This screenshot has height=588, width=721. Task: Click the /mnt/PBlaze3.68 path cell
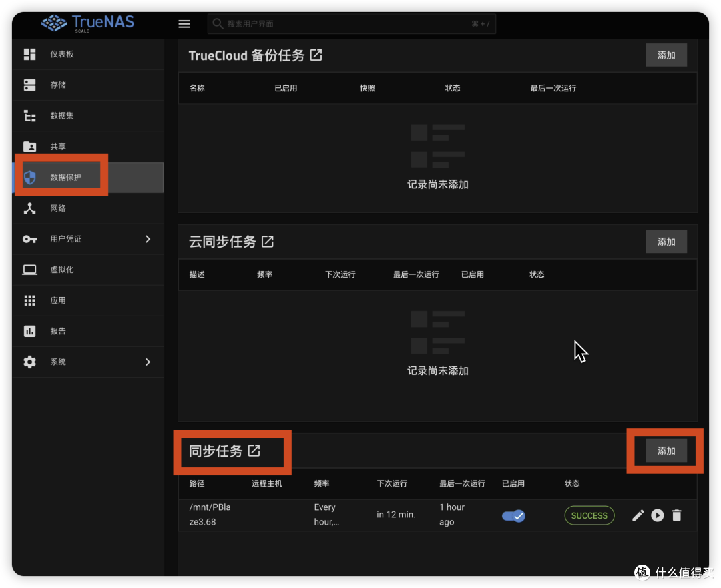210,515
